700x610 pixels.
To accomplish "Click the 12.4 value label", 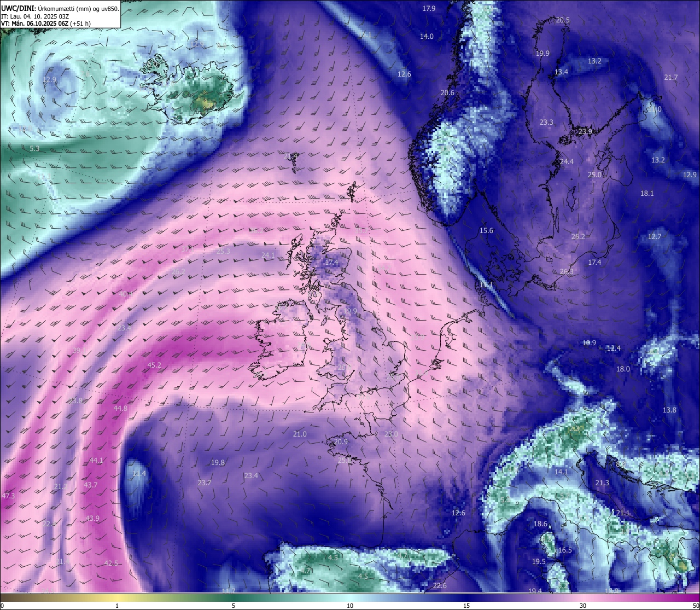I will [614, 348].
